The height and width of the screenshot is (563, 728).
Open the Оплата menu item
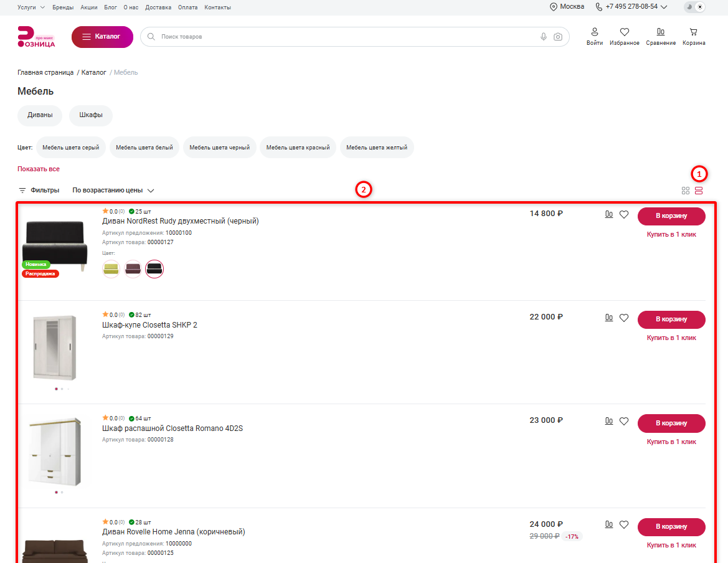187,7
